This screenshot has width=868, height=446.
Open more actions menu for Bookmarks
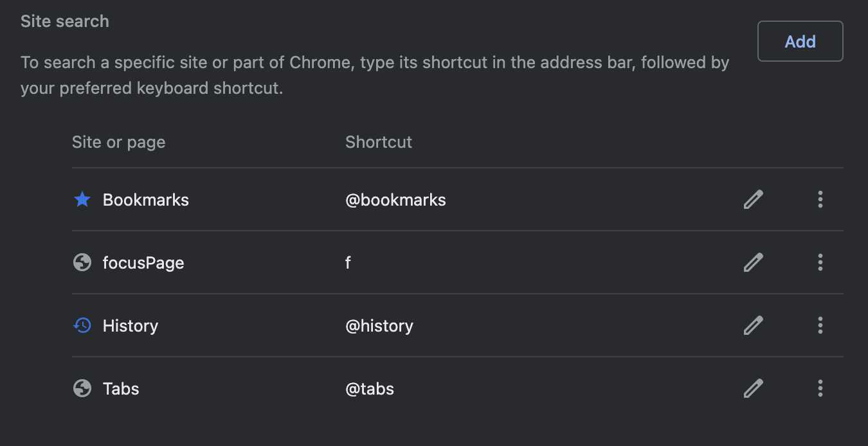point(820,200)
